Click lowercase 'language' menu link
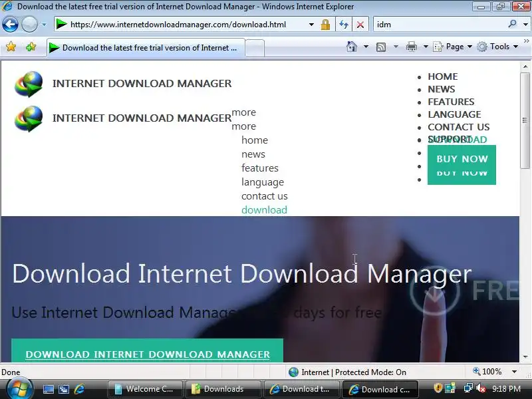This screenshot has height=399, width=532. [x=263, y=182]
